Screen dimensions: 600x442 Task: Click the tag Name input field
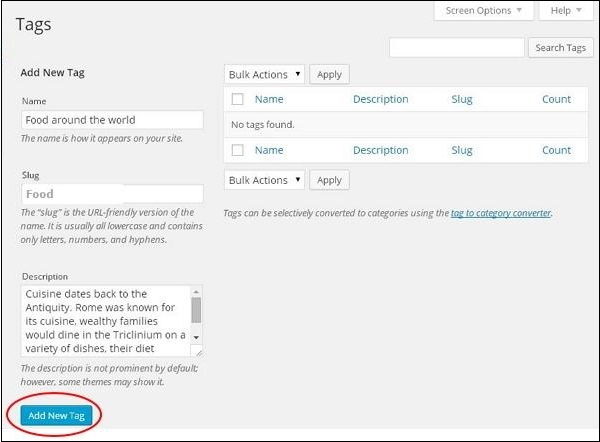(x=112, y=120)
